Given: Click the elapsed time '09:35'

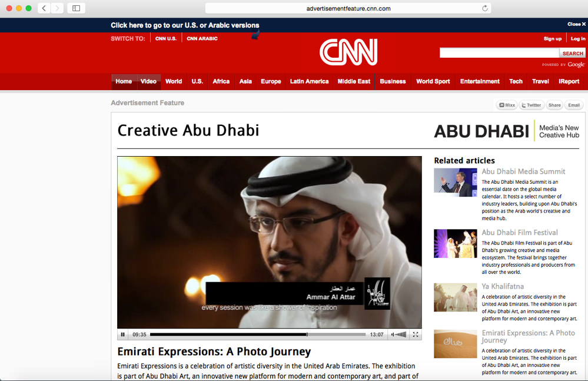Looking at the screenshot, I should pos(139,334).
